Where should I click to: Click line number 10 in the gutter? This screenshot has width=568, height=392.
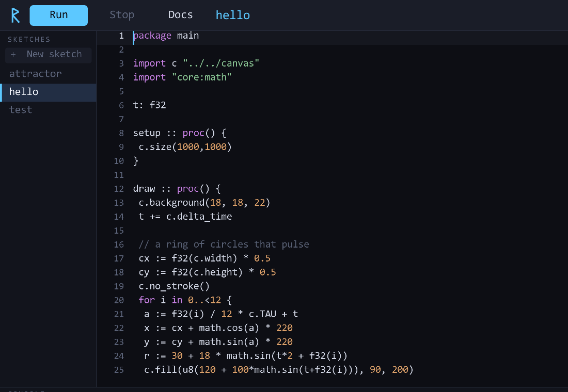tap(119, 161)
